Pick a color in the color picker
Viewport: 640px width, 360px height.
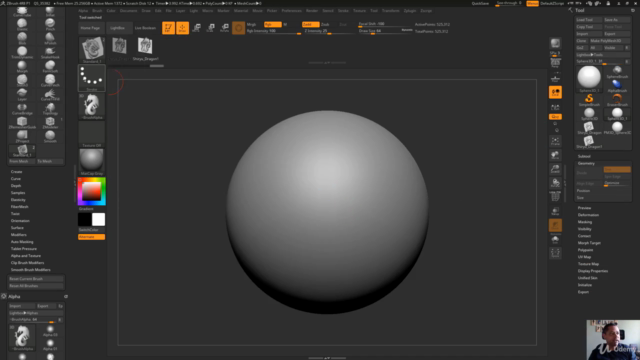coord(92,191)
